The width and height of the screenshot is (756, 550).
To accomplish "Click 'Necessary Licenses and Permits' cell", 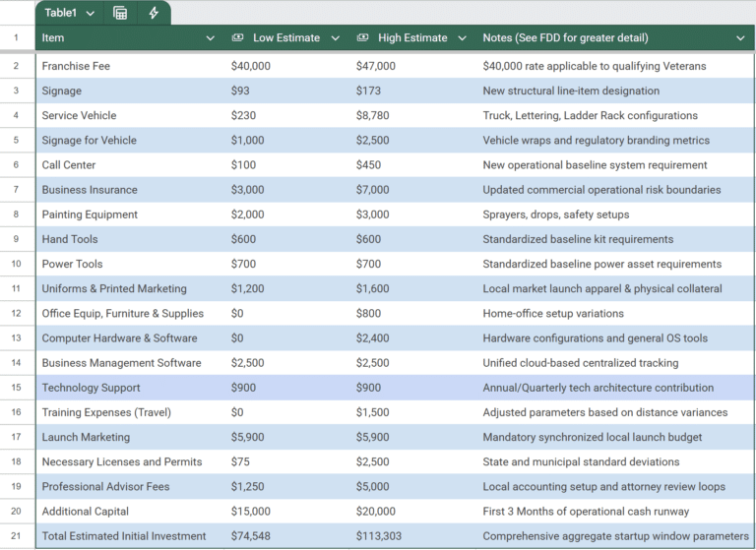I will point(130,461).
